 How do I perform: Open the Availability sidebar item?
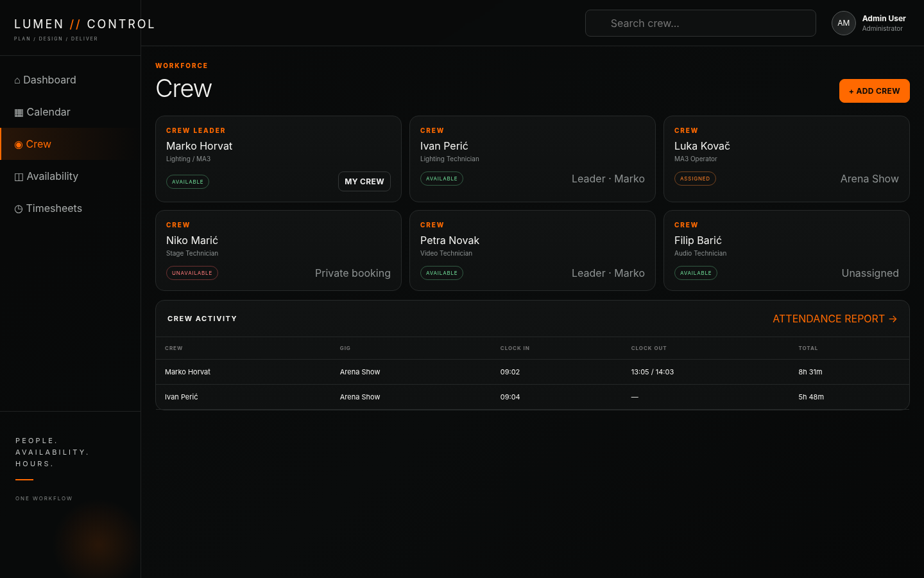pyautogui.click(x=70, y=176)
